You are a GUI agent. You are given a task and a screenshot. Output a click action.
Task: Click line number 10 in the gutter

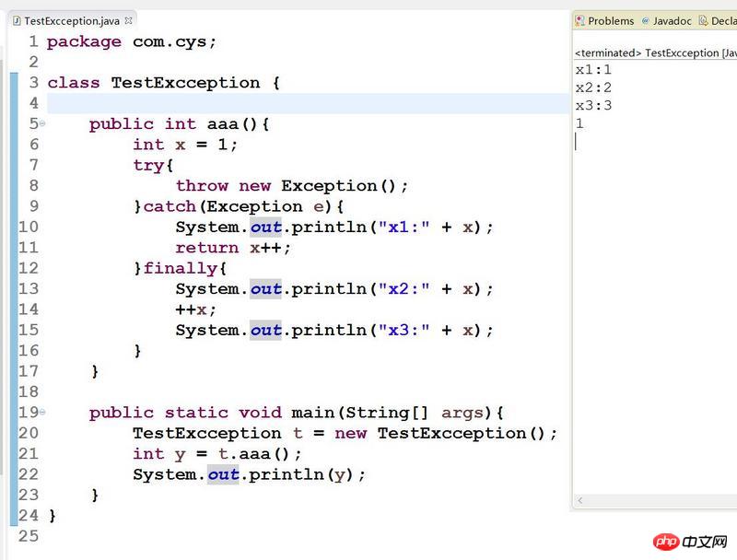pyautogui.click(x=29, y=227)
